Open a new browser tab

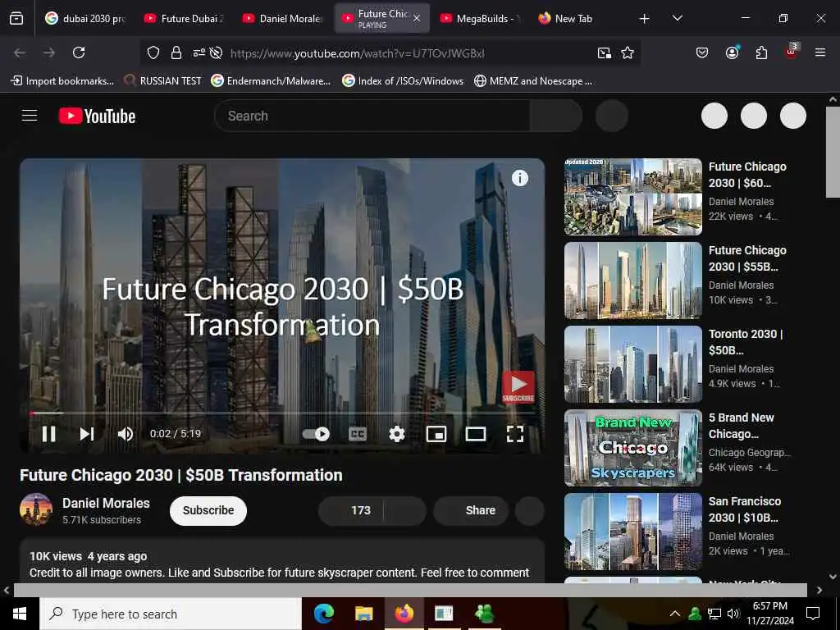coord(645,19)
